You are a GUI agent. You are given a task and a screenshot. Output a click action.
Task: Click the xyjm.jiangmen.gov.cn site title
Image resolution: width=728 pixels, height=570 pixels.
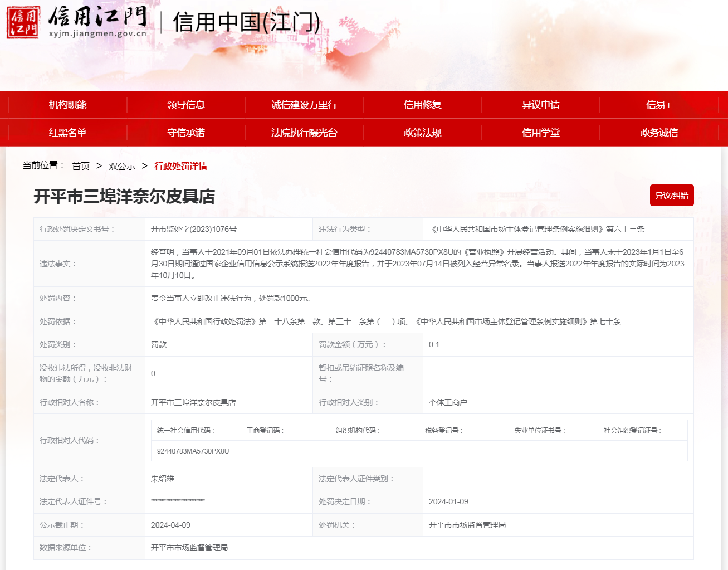[97, 33]
